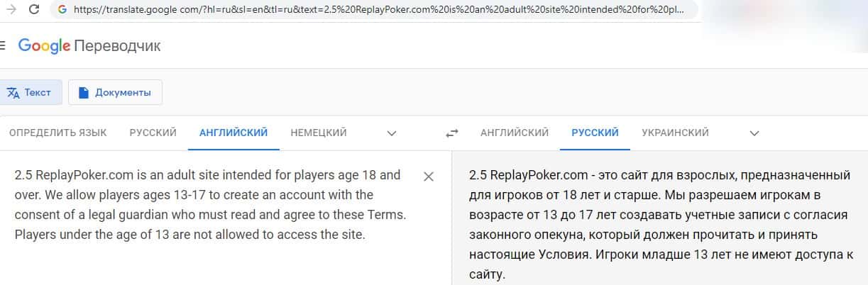Expand the target language list chevron

pos(754,133)
